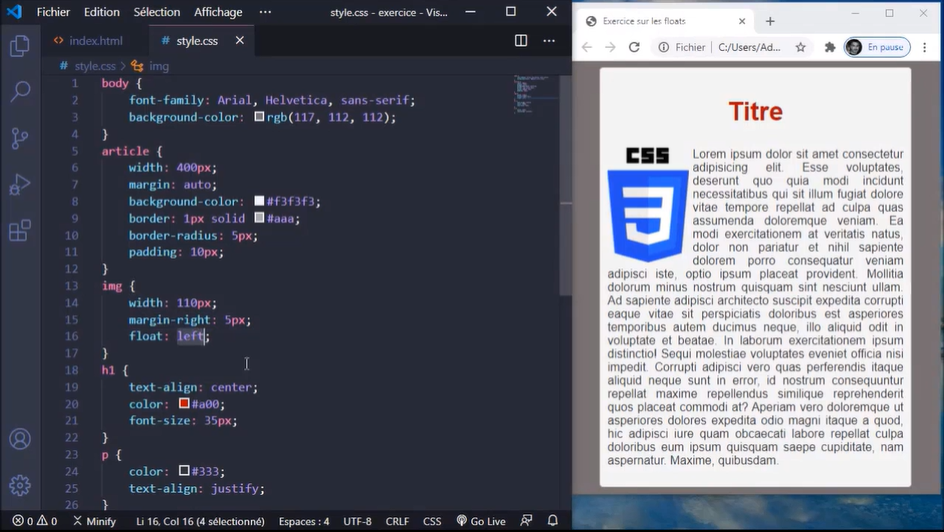
Task: Open Chrome extensions puzzle icon
Action: 830,47
